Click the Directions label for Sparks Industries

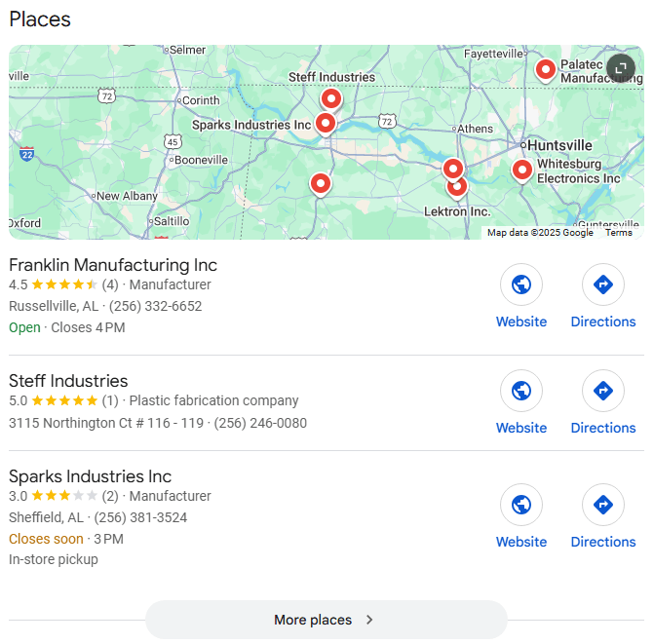(602, 542)
